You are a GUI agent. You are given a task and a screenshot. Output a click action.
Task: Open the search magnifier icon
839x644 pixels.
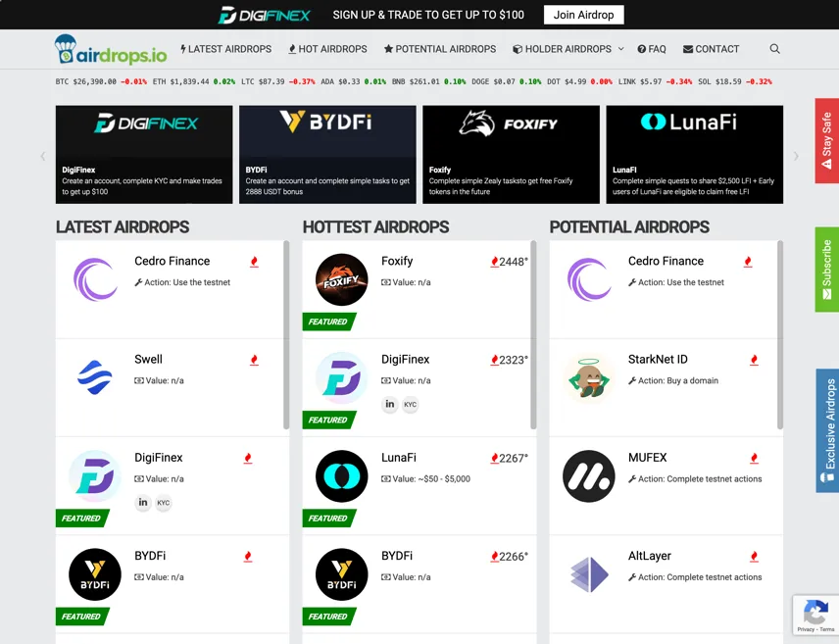(x=774, y=49)
